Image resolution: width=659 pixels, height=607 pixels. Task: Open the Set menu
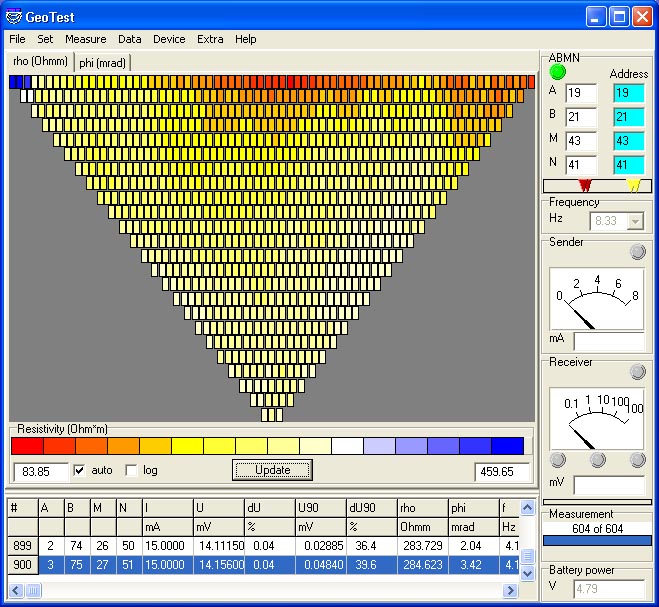click(x=45, y=39)
